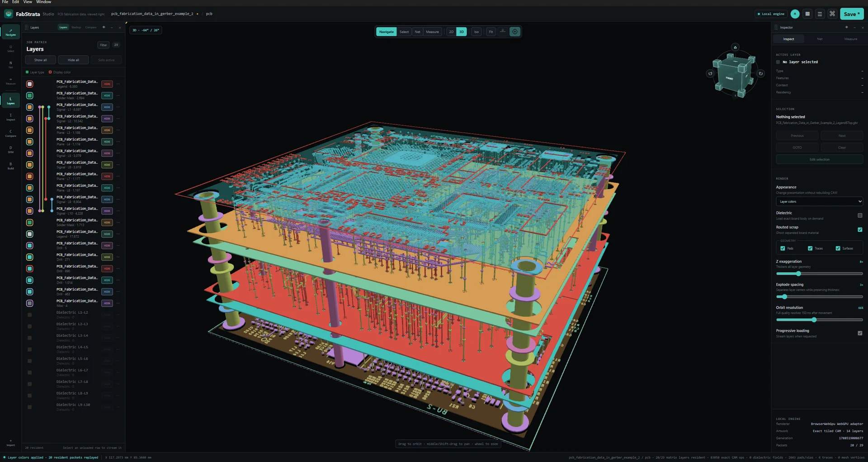868x462 pixels.
Task: Open the more options menu for Signal L2 layer
Action: coord(118,119)
